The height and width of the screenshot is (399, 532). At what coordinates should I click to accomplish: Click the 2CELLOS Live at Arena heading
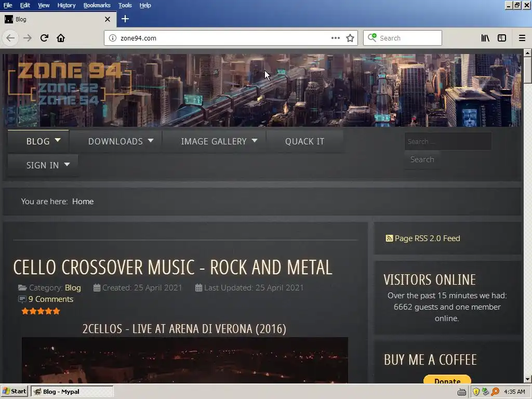point(184,329)
